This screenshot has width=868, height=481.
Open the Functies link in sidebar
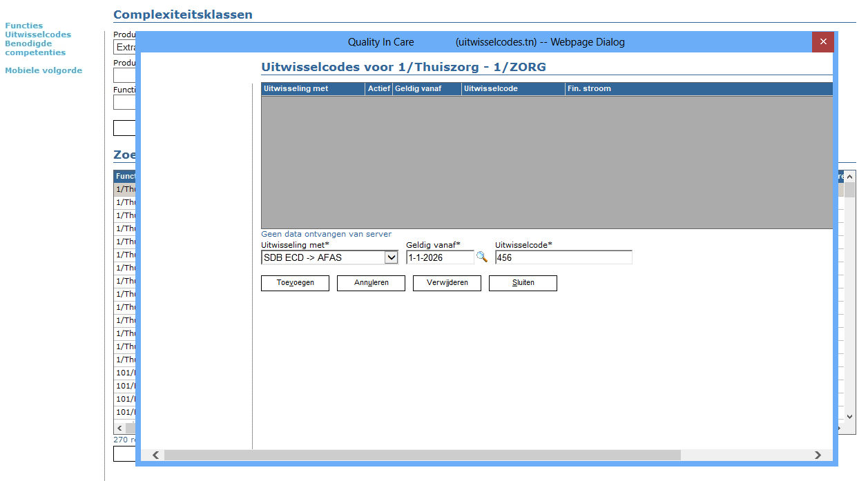23,26
